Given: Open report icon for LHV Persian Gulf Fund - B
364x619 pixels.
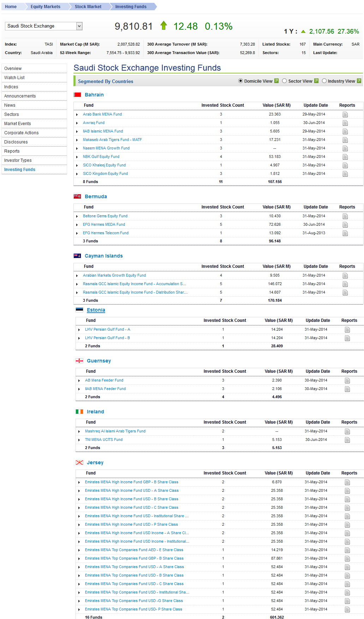Looking at the screenshot, I should [347, 338].
